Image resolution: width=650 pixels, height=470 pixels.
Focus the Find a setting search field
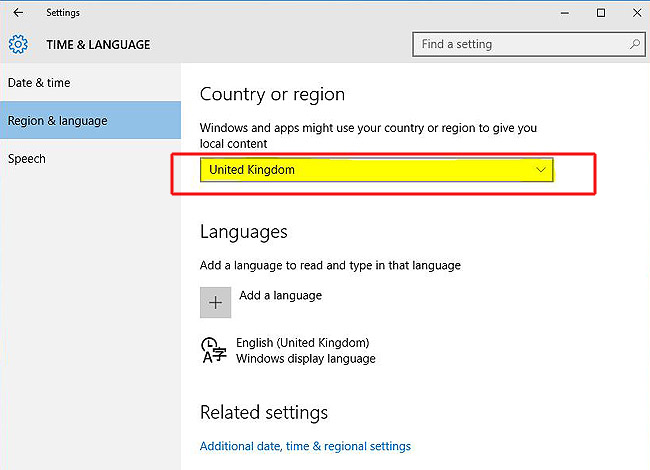[x=520, y=44]
